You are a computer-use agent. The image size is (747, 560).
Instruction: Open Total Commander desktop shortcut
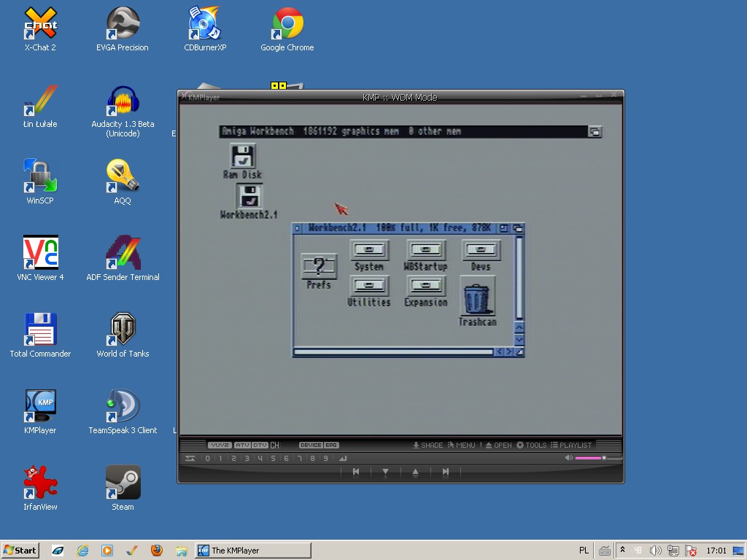pyautogui.click(x=41, y=335)
